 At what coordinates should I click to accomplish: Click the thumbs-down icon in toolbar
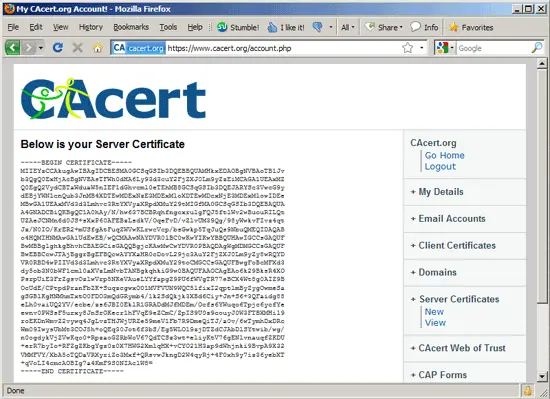pyautogui.click(x=317, y=27)
